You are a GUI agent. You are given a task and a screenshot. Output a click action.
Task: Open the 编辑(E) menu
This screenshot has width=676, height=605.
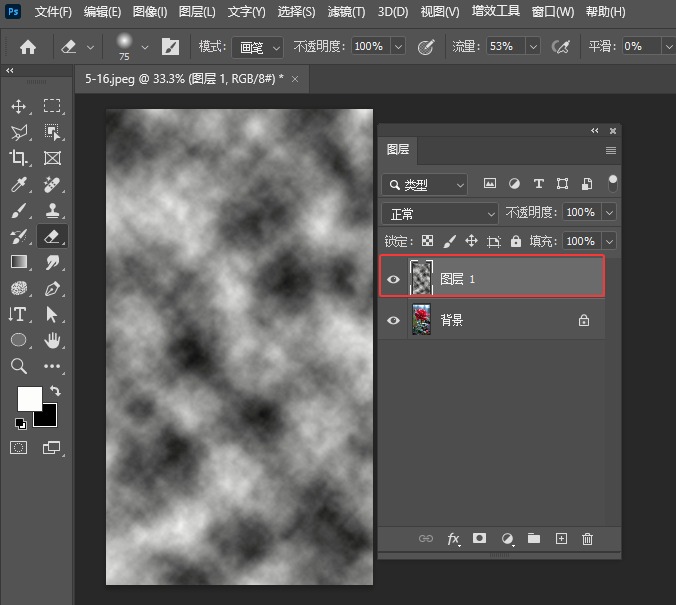[x=102, y=12]
